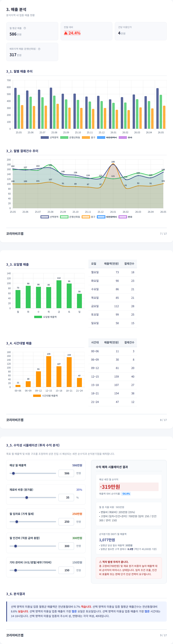Click 매출액(만원) header in the weekday table
Image resolution: width=173 pixels, height=644 pixels.
point(111,264)
